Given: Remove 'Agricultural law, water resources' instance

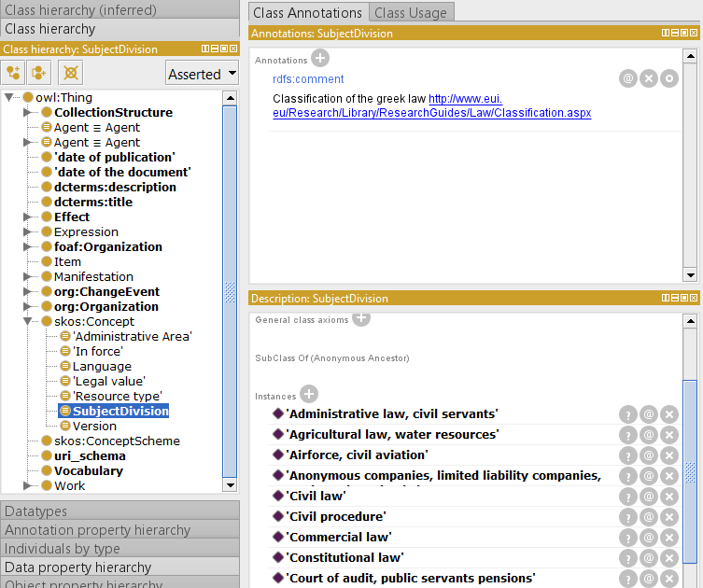Looking at the screenshot, I should click(x=669, y=435).
